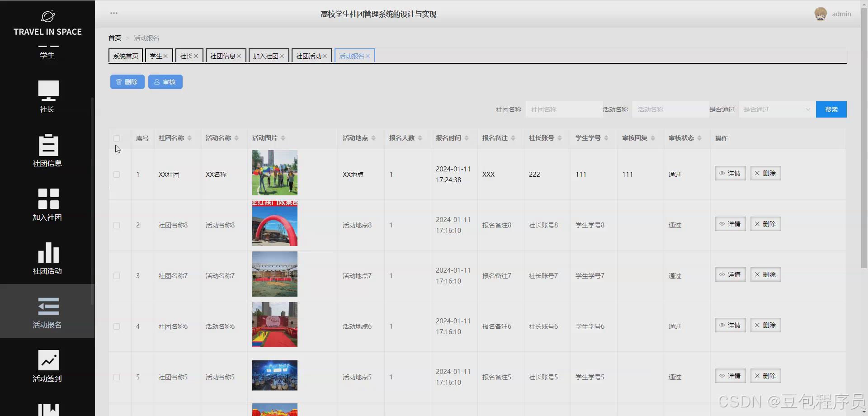Click the trash icon on the 删除 button
Screen dimensions: 868x416
[x=119, y=82]
